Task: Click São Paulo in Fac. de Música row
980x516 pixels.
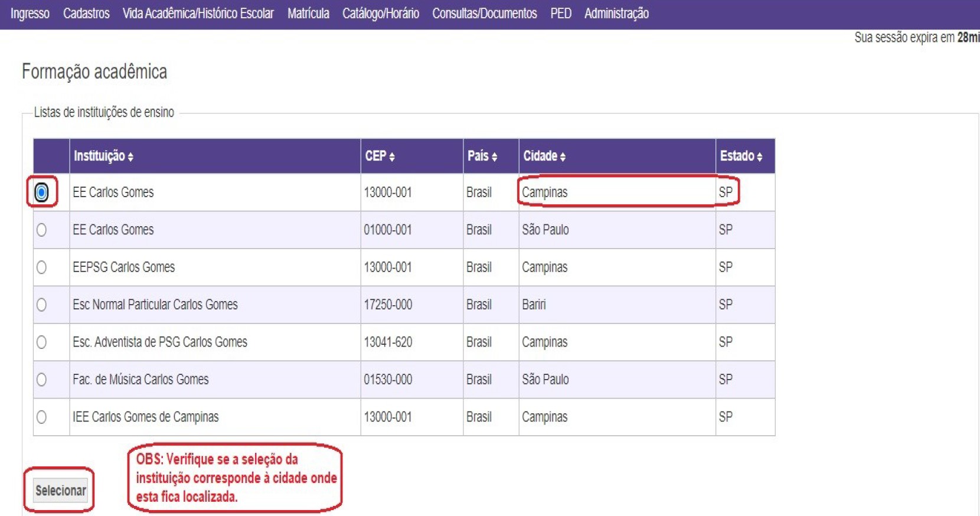Action: point(545,380)
